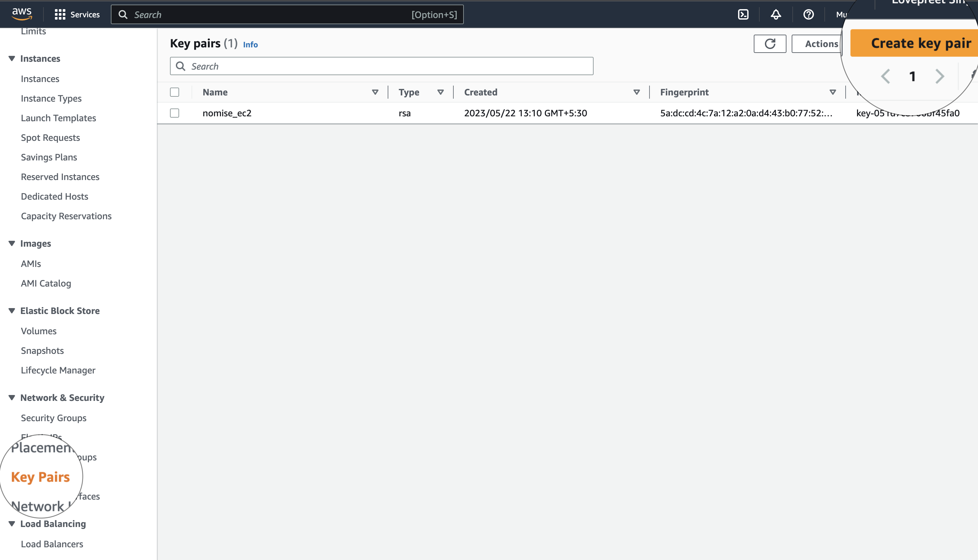Image resolution: width=978 pixels, height=560 pixels.
Task: Click the search magnifier in the top bar
Action: (123, 14)
